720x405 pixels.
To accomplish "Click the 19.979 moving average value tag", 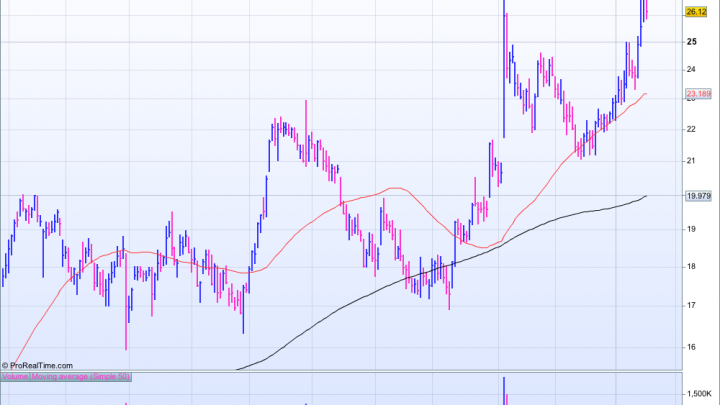I will pos(698,196).
